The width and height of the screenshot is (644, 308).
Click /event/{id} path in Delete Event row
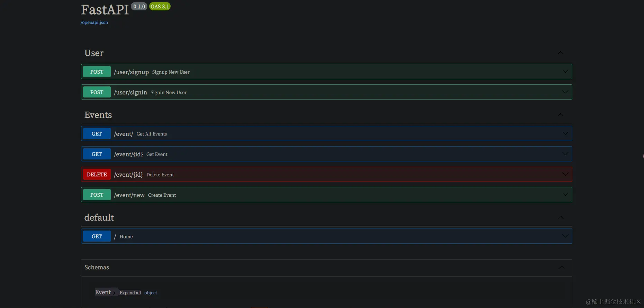pyautogui.click(x=128, y=175)
